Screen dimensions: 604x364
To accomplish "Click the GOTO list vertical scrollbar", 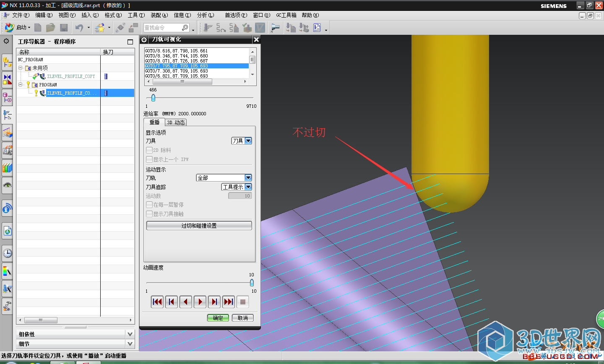I will (253, 62).
